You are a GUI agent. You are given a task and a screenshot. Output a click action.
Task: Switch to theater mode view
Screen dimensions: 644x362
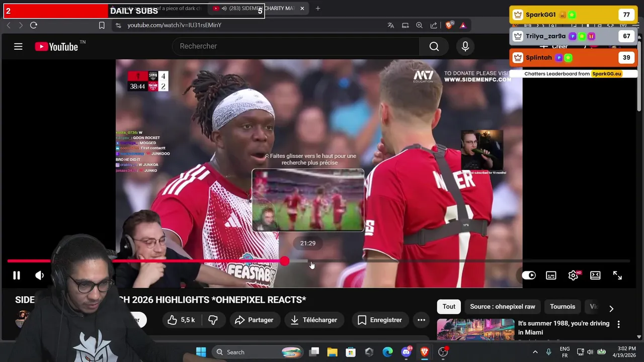[595, 275]
